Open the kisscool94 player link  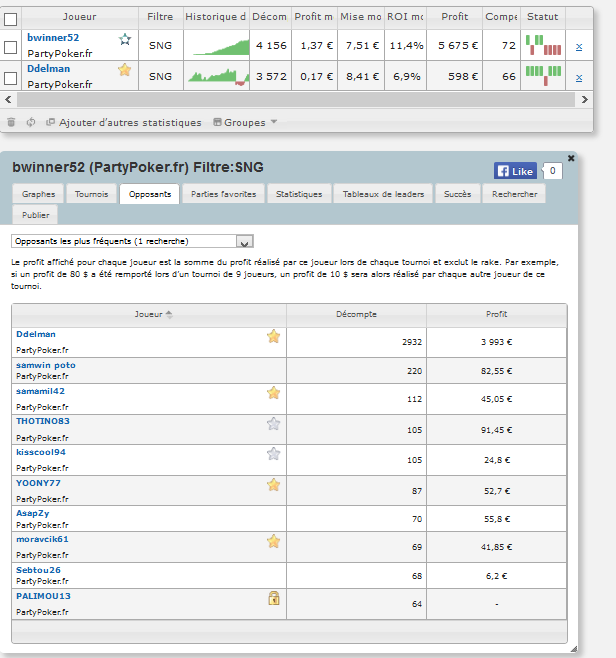[41, 452]
